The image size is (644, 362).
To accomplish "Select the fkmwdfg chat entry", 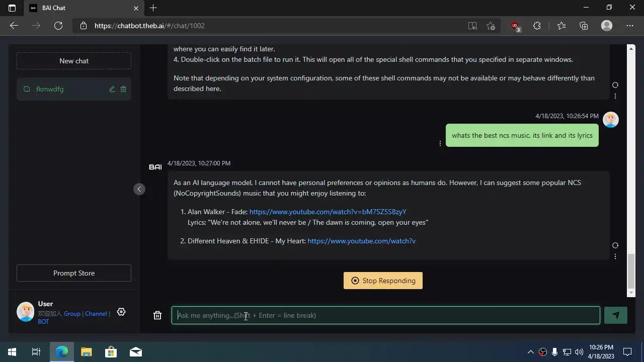I will click(74, 89).
